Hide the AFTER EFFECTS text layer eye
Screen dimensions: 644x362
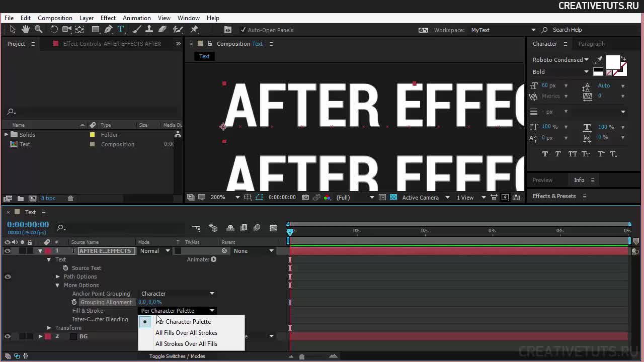click(8, 251)
